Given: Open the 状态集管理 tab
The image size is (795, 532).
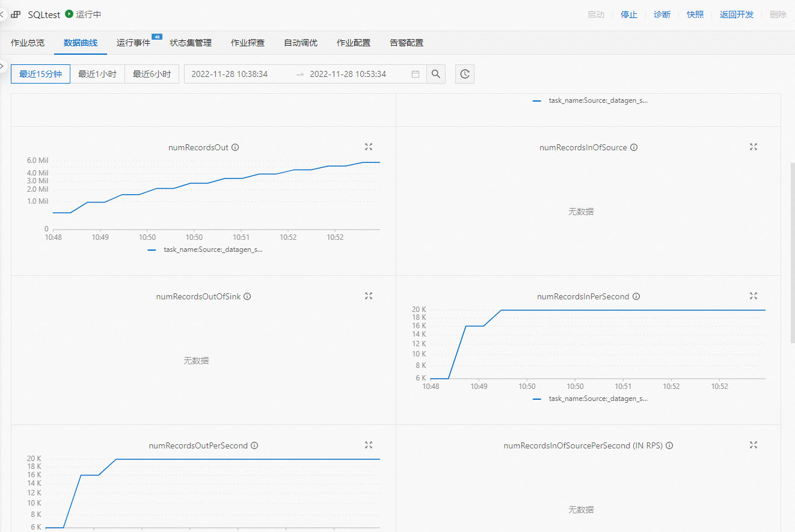Looking at the screenshot, I should point(191,43).
